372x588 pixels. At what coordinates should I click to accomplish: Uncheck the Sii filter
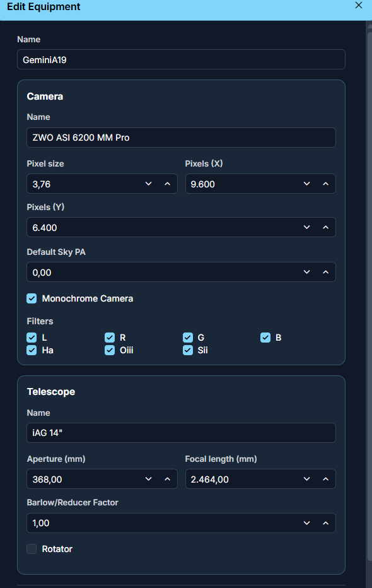(x=187, y=350)
